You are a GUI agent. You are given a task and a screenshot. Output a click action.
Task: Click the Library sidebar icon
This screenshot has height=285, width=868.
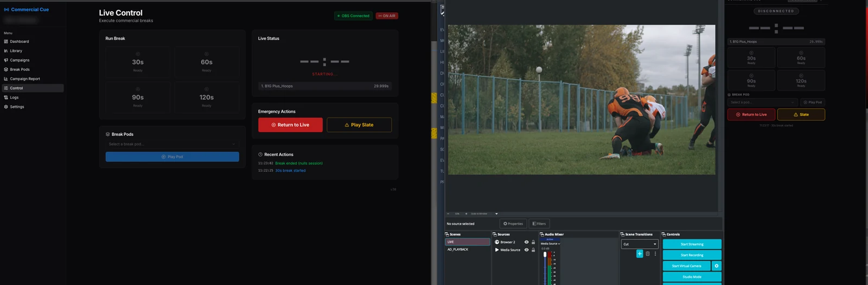point(6,51)
